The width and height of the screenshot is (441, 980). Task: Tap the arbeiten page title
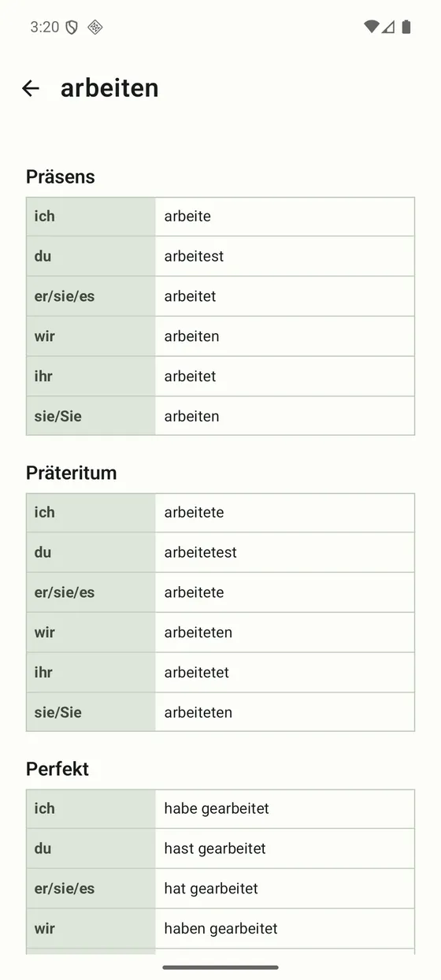pos(109,88)
